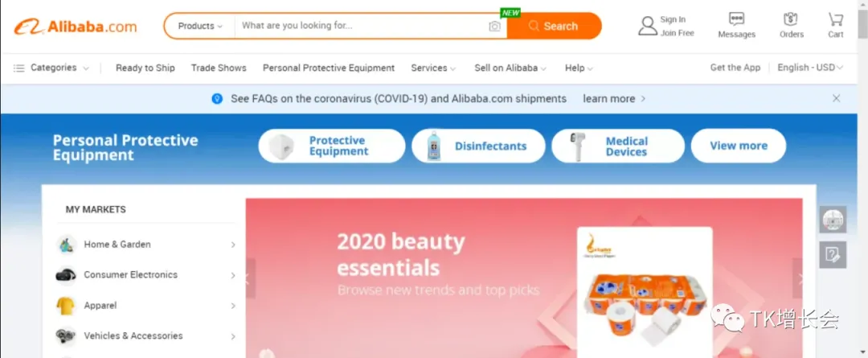Expand the Services menu

tap(433, 68)
